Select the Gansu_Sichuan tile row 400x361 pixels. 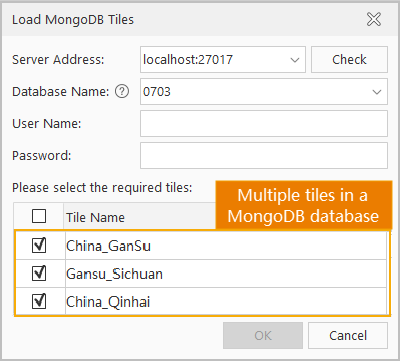[201, 274]
